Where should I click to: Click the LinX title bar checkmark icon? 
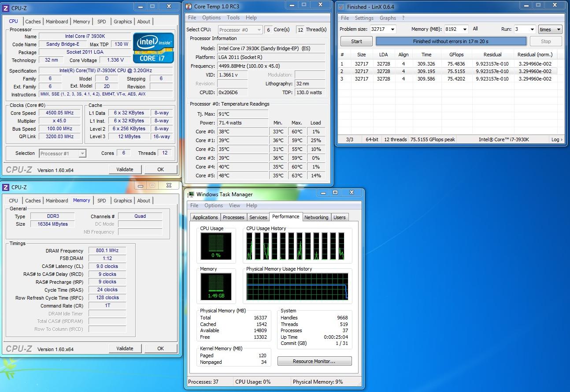click(x=341, y=7)
